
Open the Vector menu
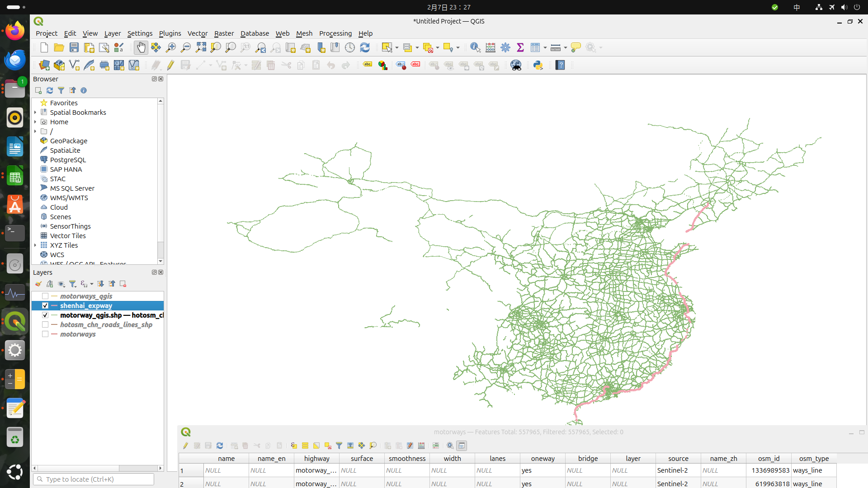pyautogui.click(x=198, y=33)
